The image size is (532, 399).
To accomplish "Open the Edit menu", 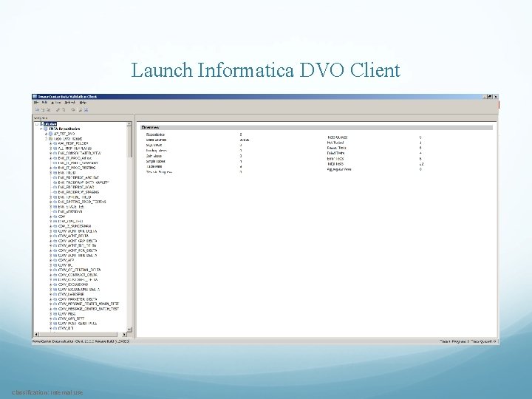I will (44, 102).
